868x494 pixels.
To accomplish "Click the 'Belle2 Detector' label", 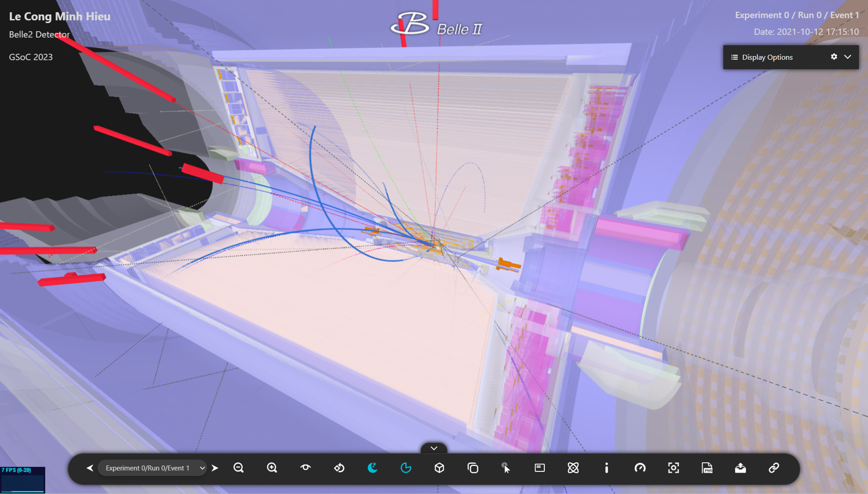I will pyautogui.click(x=40, y=35).
